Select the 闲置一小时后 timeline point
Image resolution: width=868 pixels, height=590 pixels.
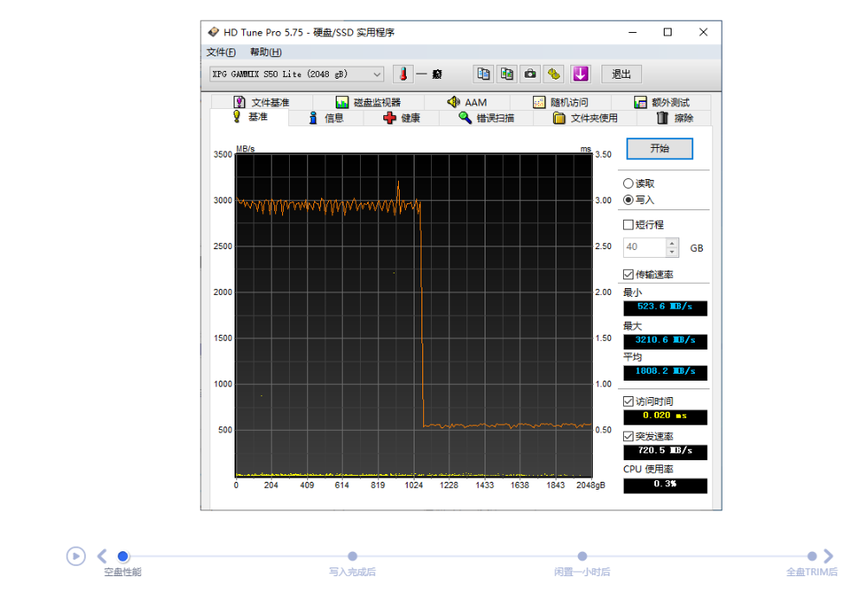(582, 556)
